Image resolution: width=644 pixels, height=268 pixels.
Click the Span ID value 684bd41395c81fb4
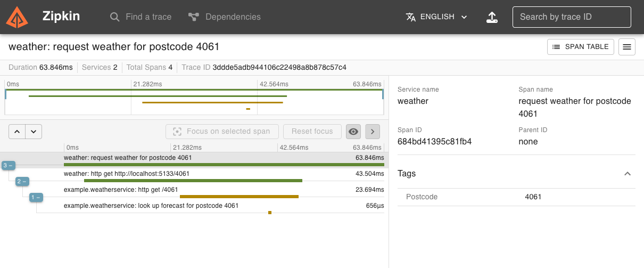coord(435,142)
